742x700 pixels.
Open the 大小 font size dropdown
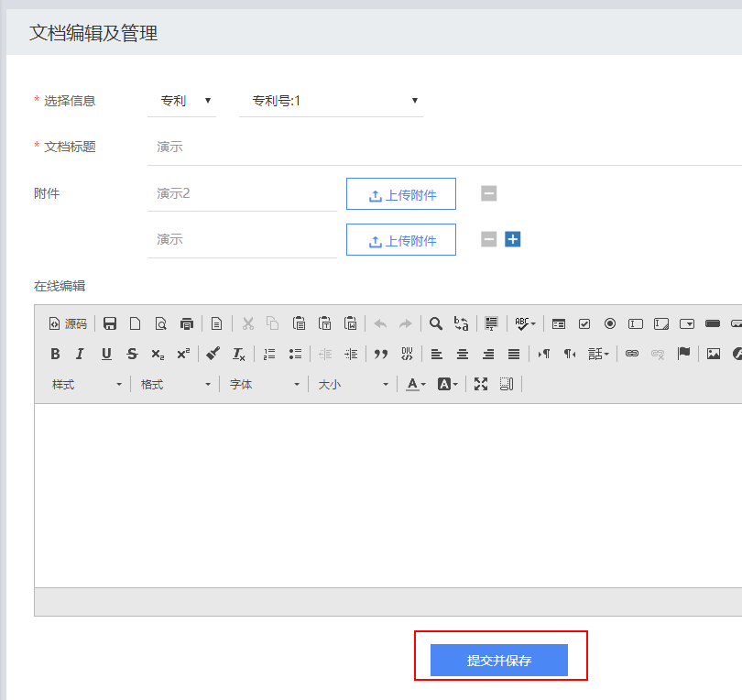[x=353, y=384]
